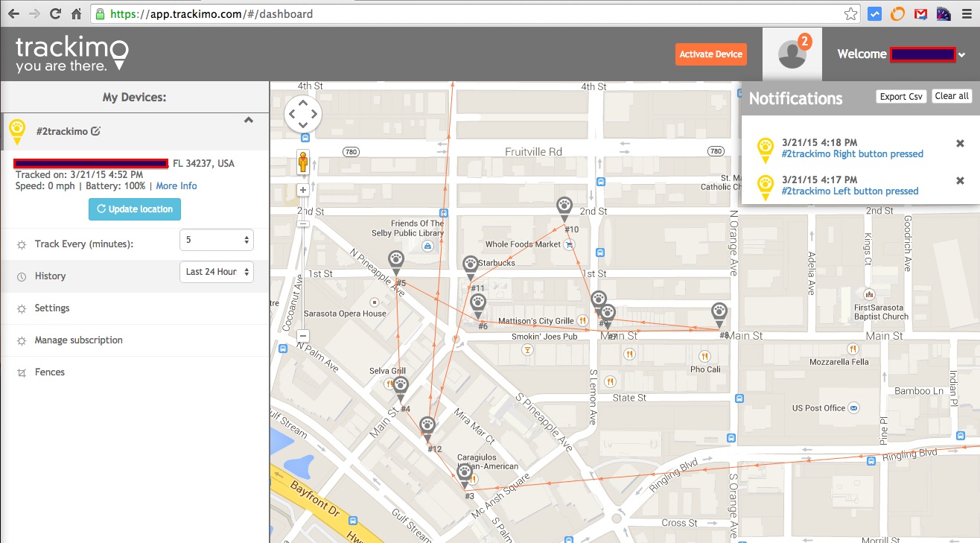Select map marker #12
Image resolution: width=980 pixels, height=543 pixels.
427,429
